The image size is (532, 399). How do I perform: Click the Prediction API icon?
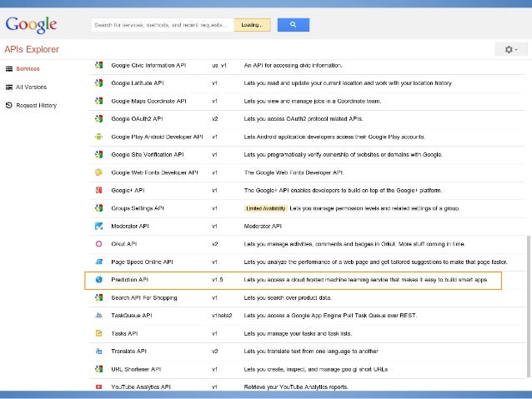(98, 280)
